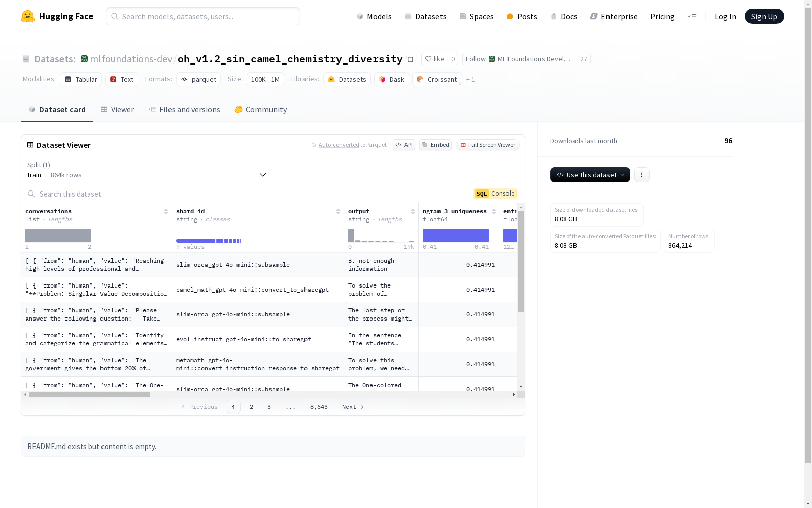
Task: Select the Datasets library tag
Action: tap(347, 79)
